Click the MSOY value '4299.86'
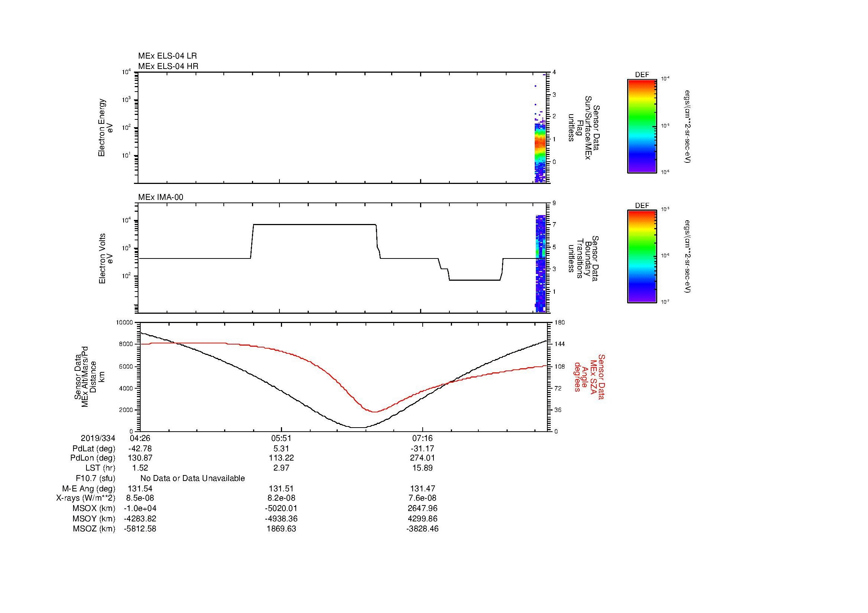This screenshot has width=868, height=613. point(422,518)
